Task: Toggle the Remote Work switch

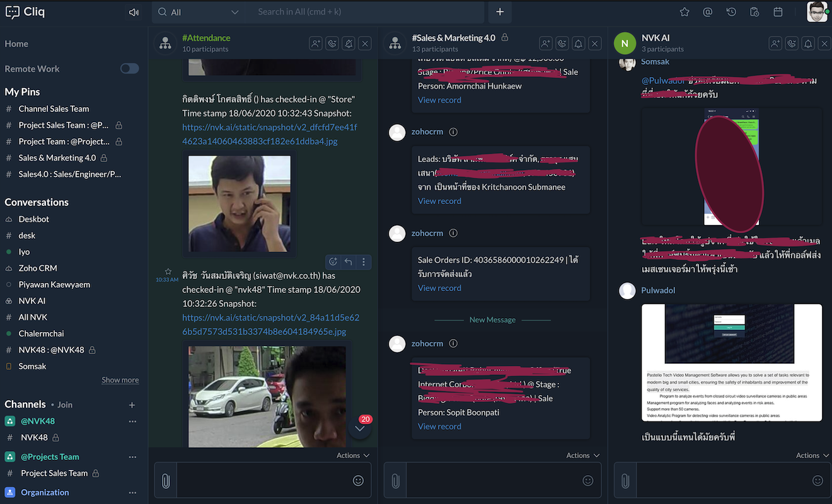Action: (130, 69)
